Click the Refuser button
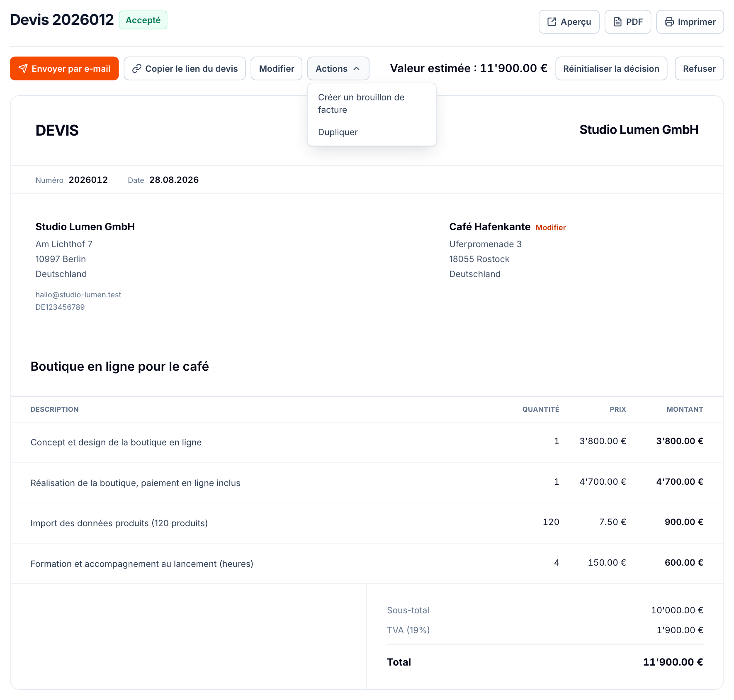734x700 pixels. click(699, 68)
